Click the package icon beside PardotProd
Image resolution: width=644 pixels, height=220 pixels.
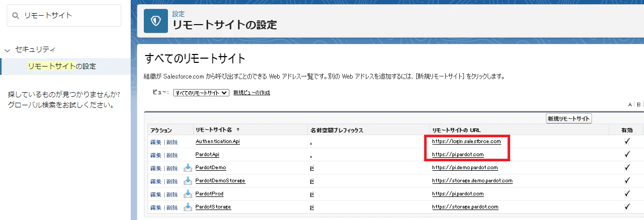pyautogui.click(x=188, y=194)
